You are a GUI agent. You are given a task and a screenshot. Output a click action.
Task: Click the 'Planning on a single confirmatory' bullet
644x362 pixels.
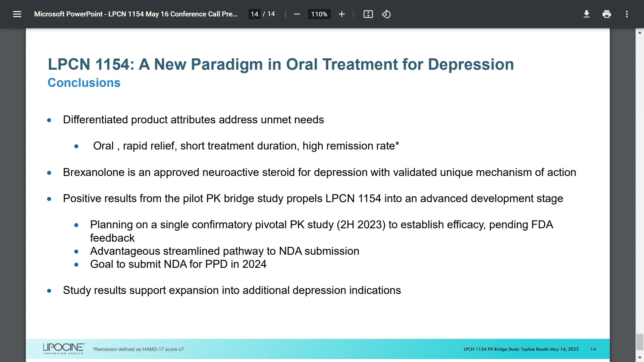click(x=322, y=231)
